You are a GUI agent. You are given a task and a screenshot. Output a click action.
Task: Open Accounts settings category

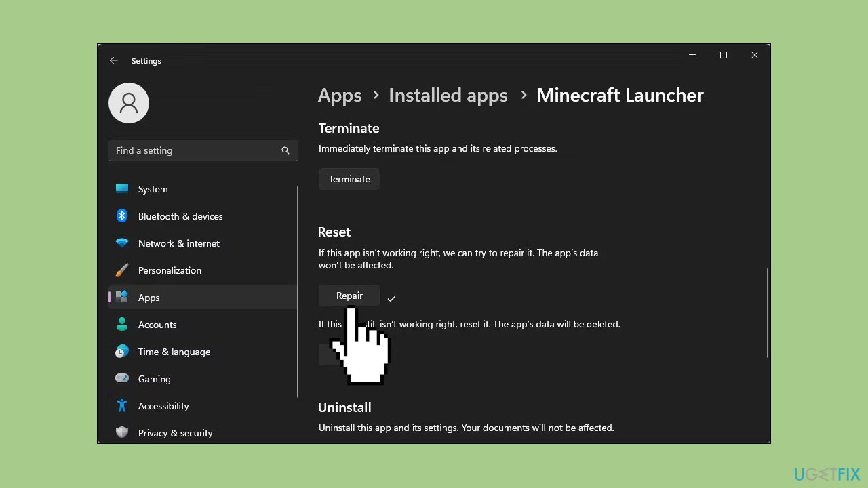pos(157,325)
